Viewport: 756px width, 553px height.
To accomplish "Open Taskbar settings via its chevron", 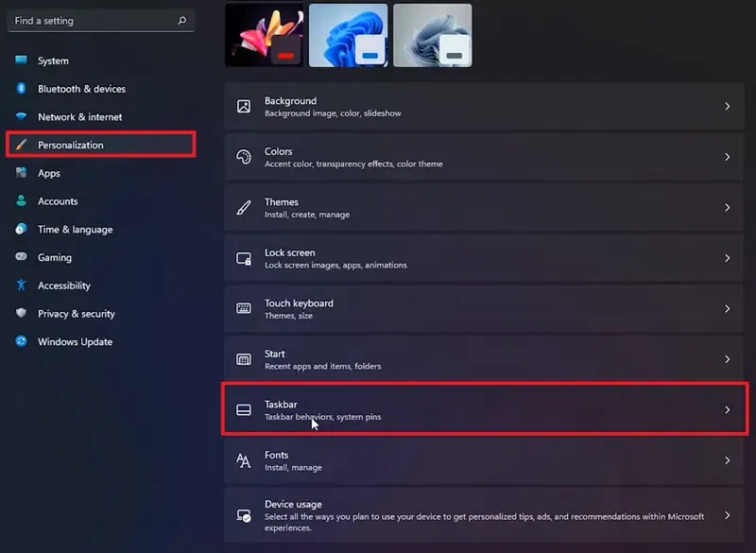I will pos(727,410).
